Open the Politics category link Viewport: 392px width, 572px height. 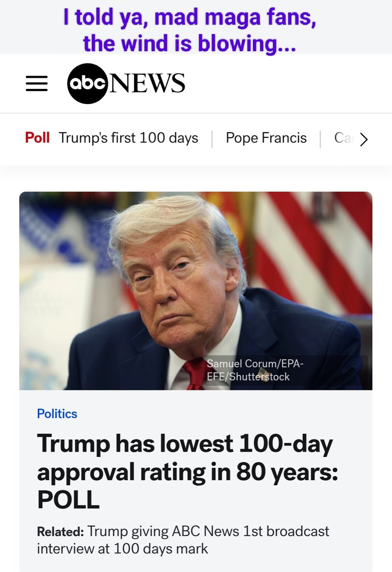click(x=57, y=414)
